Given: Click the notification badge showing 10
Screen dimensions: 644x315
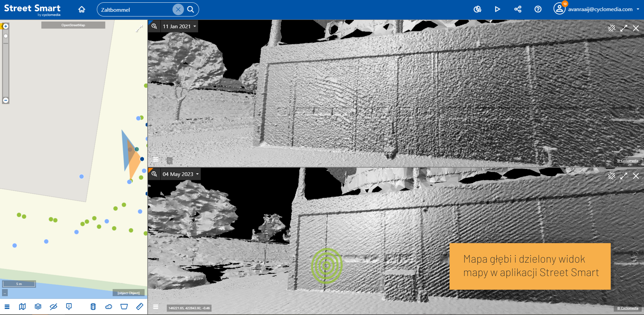Looking at the screenshot, I should point(565,4).
